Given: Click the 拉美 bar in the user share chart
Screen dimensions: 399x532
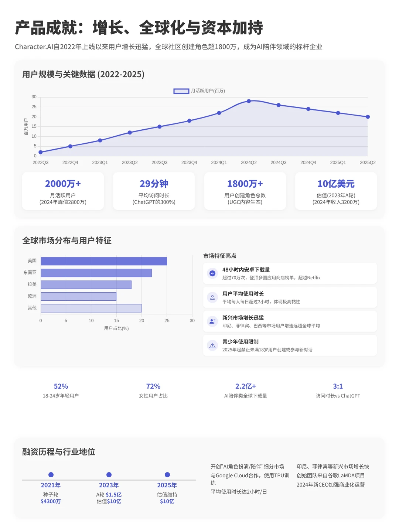Looking at the screenshot, I should pos(86,285).
